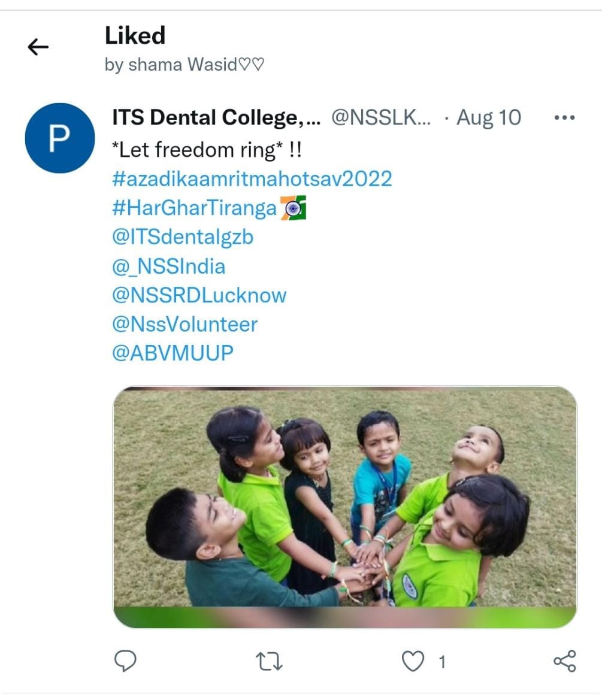
Task: Open the three-dot more options menu
Action: tap(564, 118)
